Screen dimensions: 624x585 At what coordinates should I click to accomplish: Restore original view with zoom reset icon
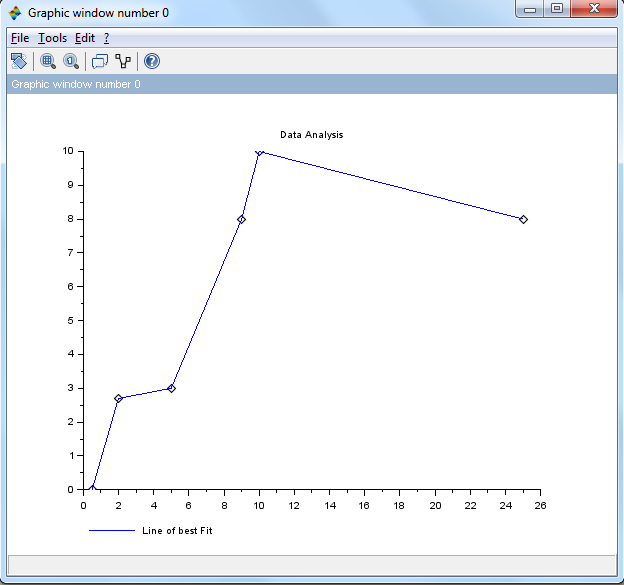71,61
